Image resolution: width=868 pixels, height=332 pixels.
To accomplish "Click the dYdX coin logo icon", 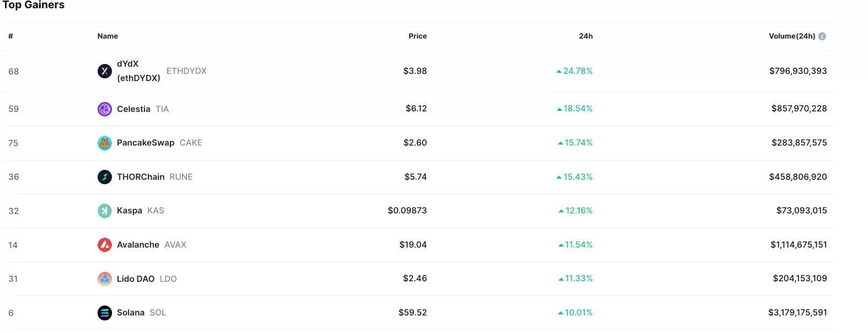I will (105, 71).
